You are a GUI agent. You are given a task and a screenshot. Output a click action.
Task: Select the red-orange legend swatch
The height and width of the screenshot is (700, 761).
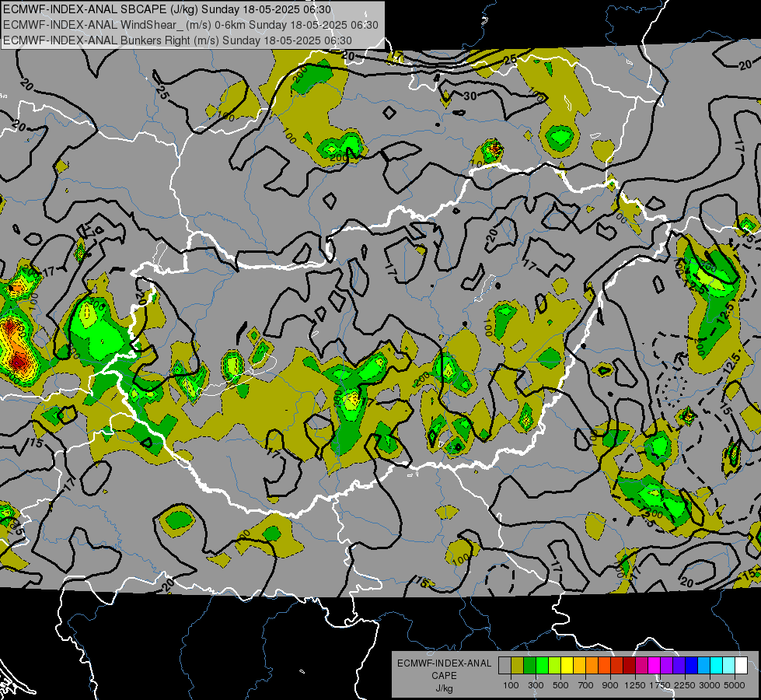[605, 665]
